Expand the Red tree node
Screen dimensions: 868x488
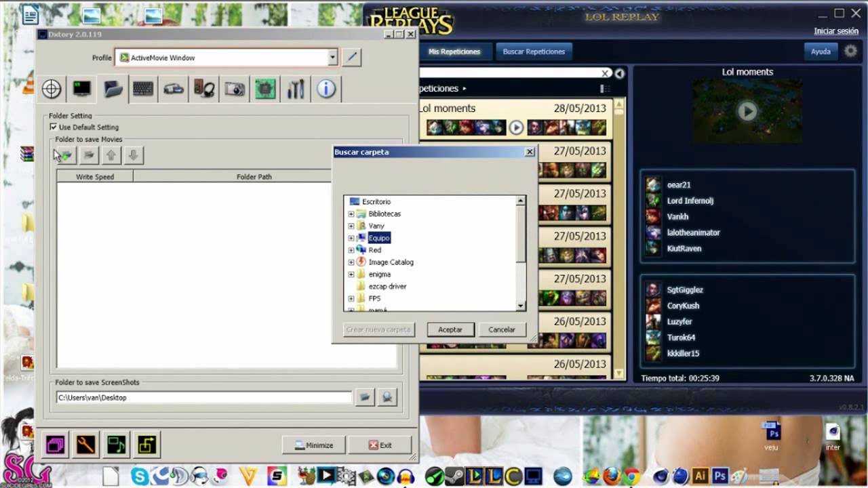(x=351, y=250)
